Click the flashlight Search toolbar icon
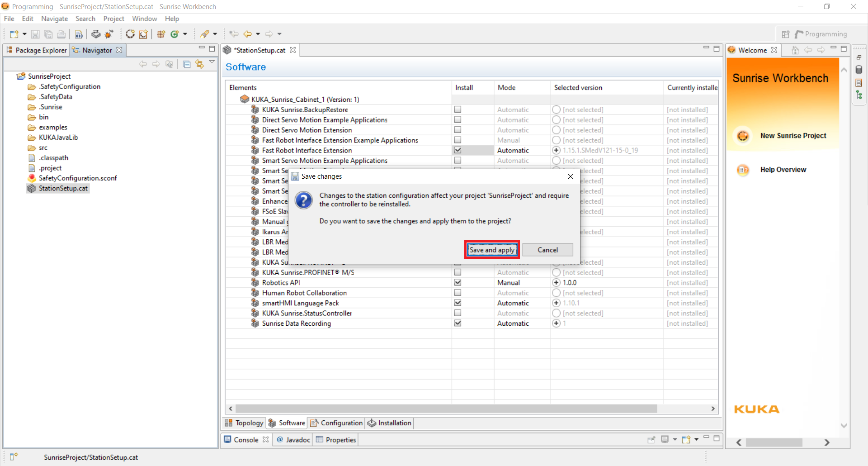The image size is (868, 466). (205, 34)
